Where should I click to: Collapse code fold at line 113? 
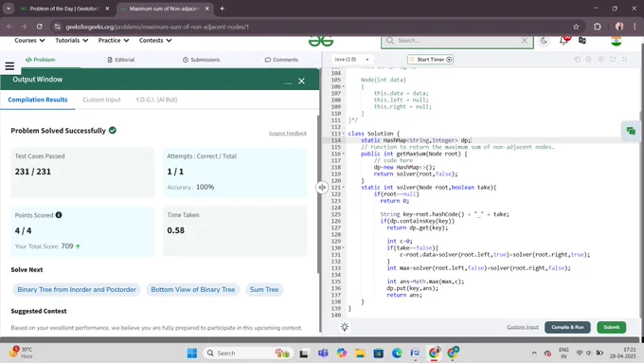[x=344, y=134]
